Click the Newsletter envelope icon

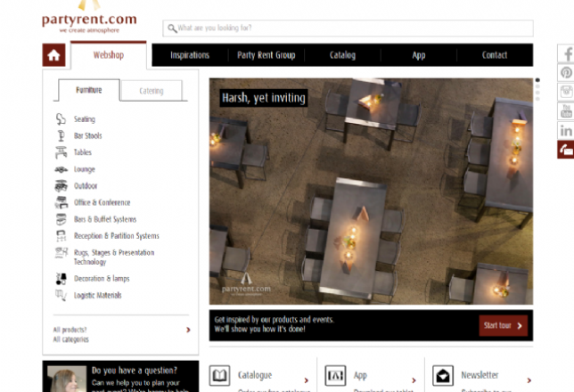pyautogui.click(x=443, y=376)
